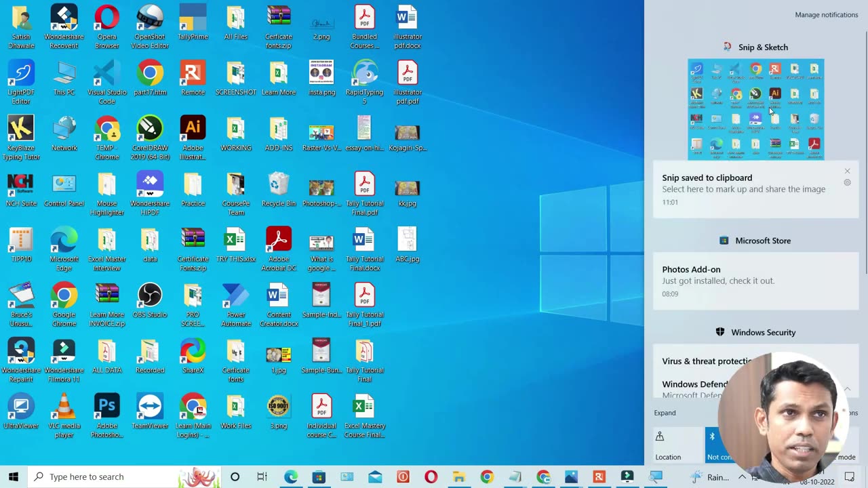868x488 pixels.
Task: Click Expand in quick actions
Action: click(665, 413)
